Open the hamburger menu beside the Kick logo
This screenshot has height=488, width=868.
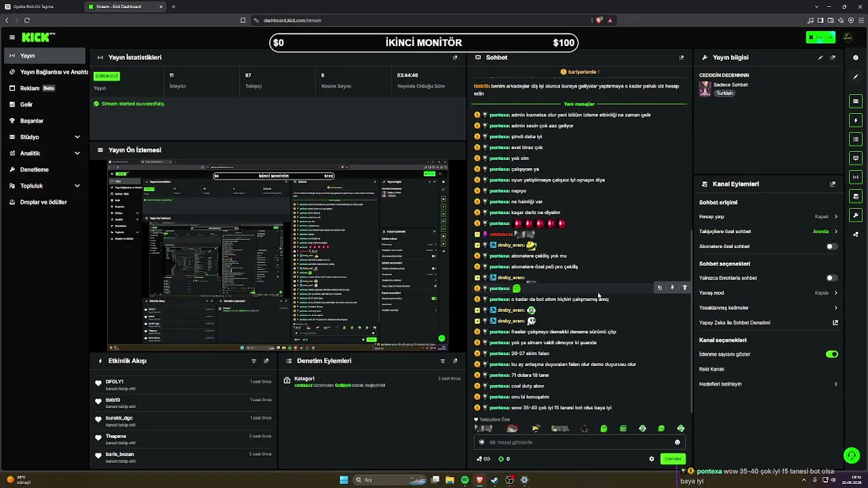(x=12, y=37)
